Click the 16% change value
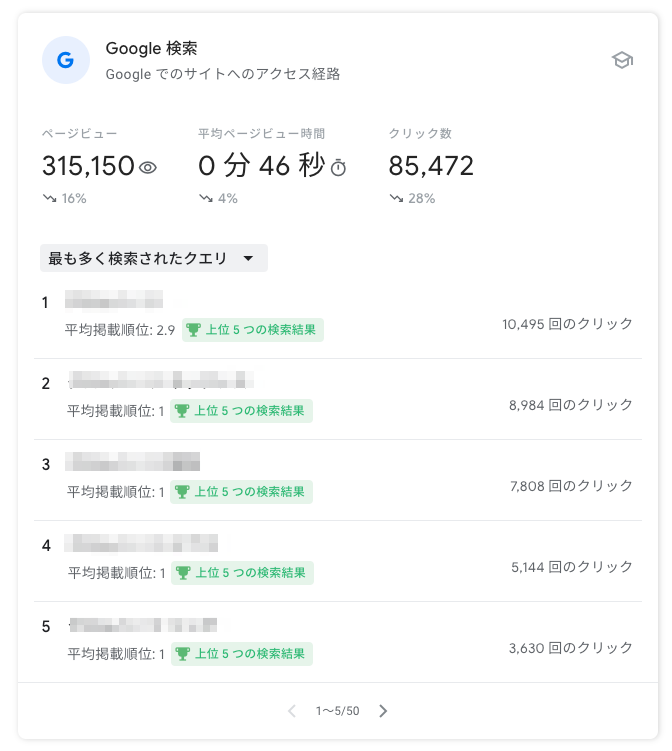672x751 pixels. pos(74,198)
